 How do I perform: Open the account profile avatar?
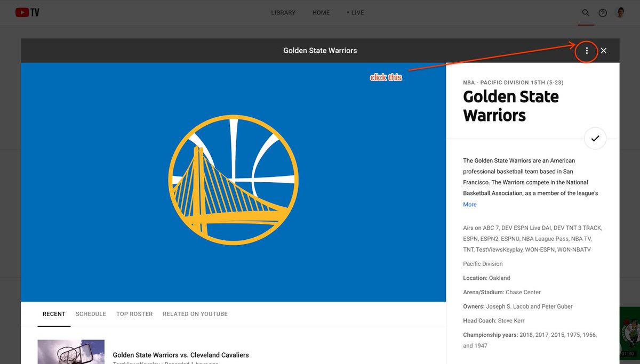620,12
